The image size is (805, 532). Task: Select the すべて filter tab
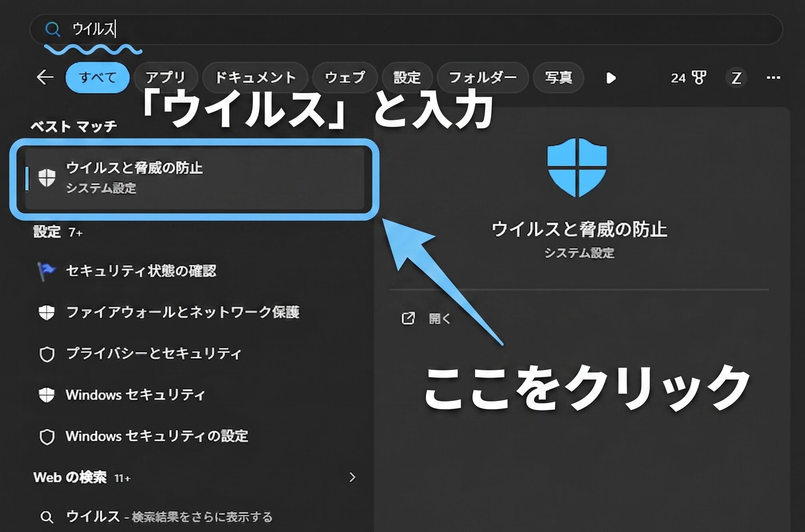[97, 77]
